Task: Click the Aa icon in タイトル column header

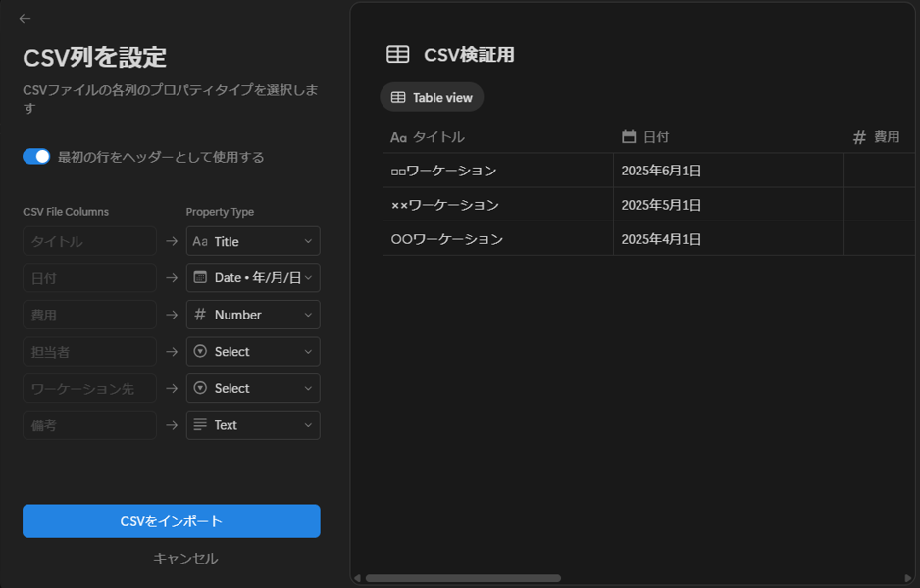Action: click(398, 137)
